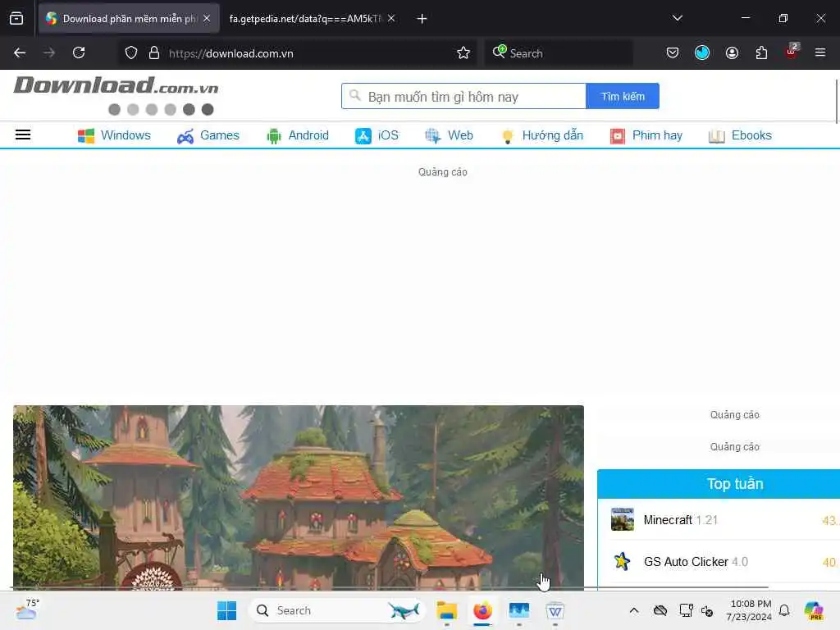
Task: Open a new browser tab
Action: 422,19
